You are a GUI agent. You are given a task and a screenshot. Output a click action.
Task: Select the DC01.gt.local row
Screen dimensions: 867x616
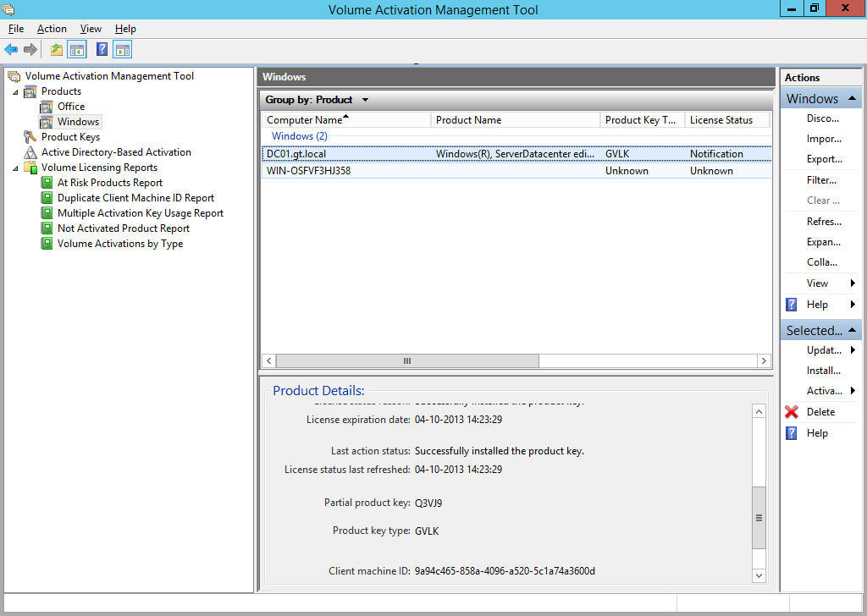click(516, 154)
